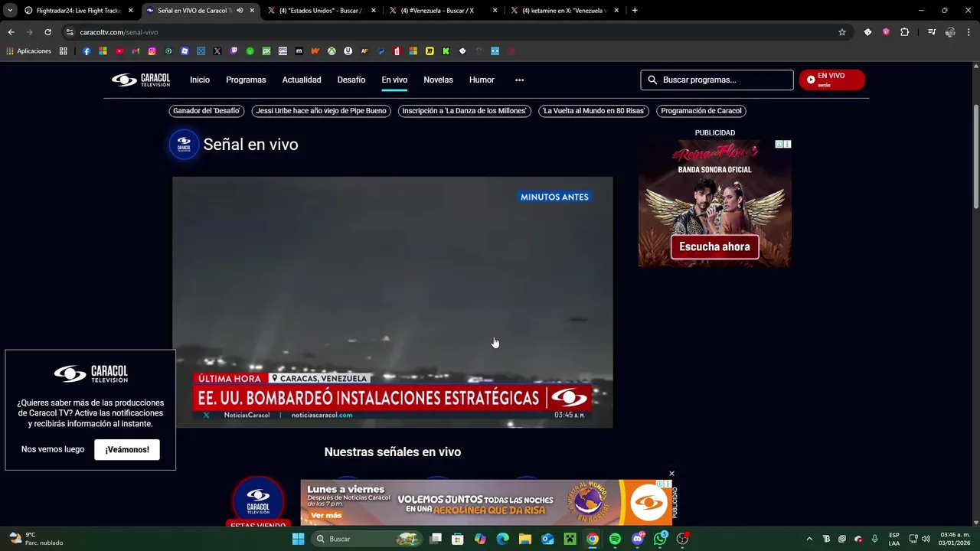Screen dimensions: 980x551
Task: Click the taskbar Buscar search box
Action: pyautogui.click(x=366, y=539)
